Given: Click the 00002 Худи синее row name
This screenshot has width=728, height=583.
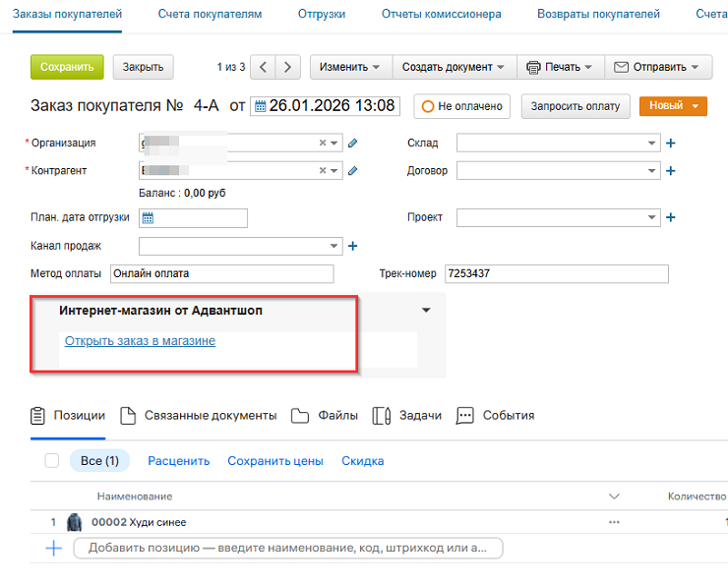Looking at the screenshot, I should click(x=139, y=522).
